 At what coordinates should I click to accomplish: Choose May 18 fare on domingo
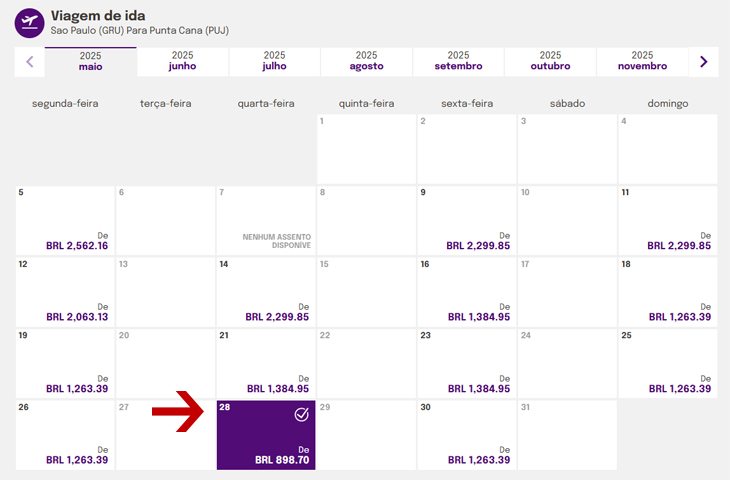[668, 292]
